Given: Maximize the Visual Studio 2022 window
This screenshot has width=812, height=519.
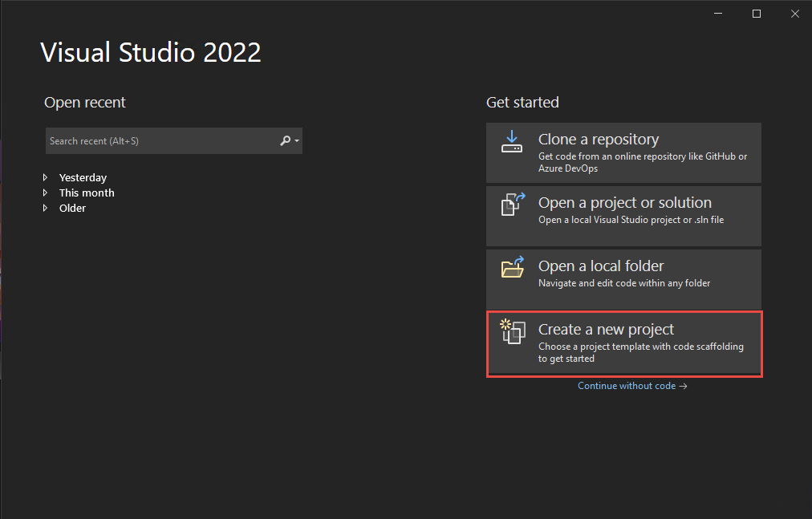Looking at the screenshot, I should pyautogui.click(x=756, y=14).
